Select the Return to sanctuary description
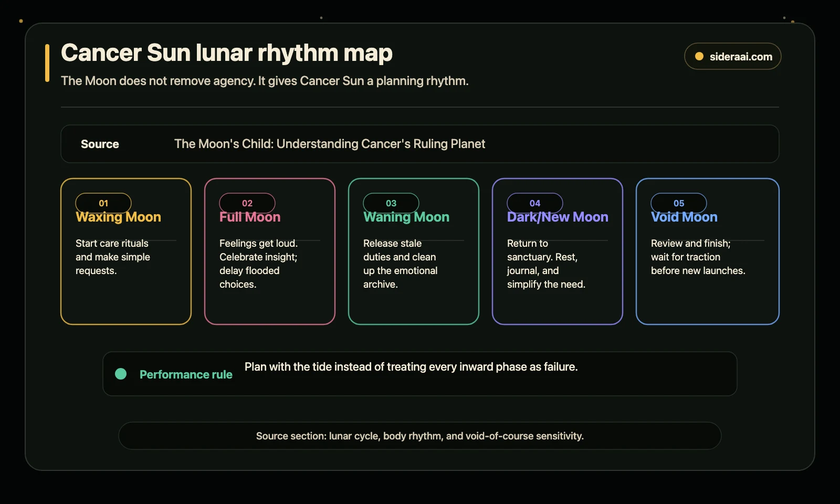This screenshot has width=840, height=504. (546, 264)
